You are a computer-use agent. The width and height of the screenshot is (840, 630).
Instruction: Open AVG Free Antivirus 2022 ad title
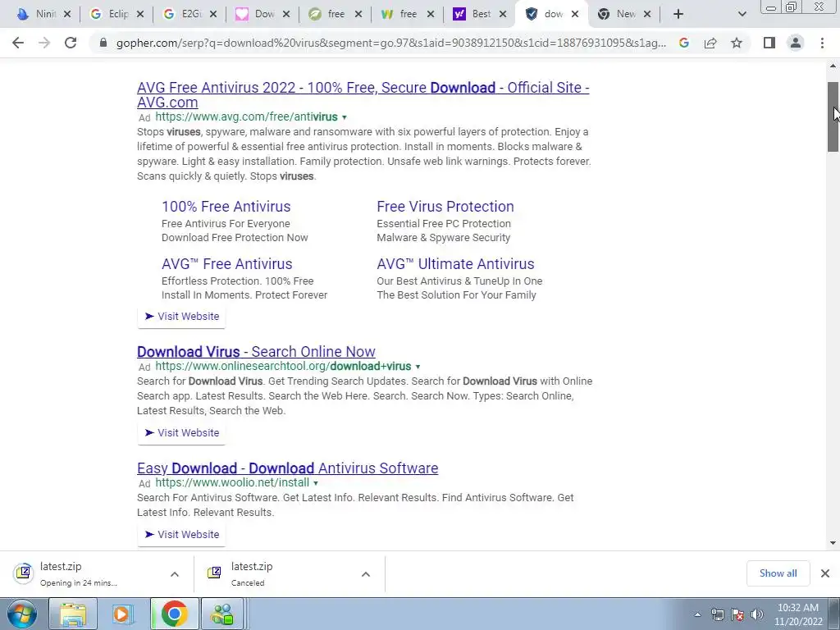pyautogui.click(x=363, y=94)
